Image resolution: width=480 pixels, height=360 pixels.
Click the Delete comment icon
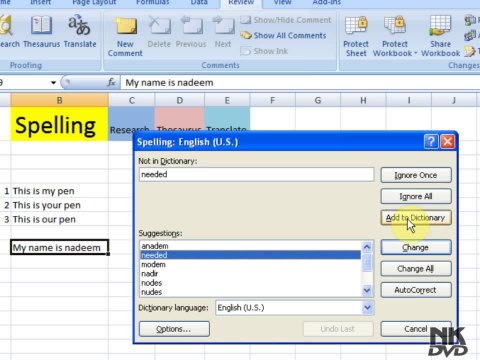pos(159,32)
